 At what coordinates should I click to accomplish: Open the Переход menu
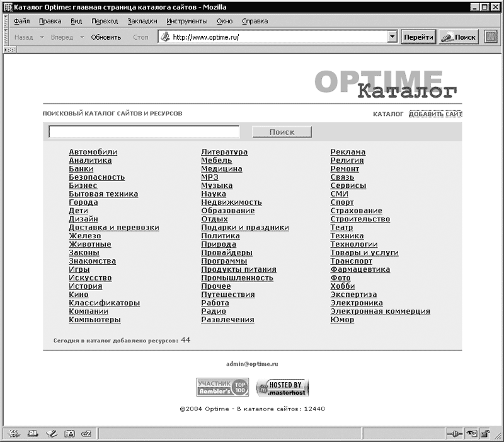[x=105, y=21]
